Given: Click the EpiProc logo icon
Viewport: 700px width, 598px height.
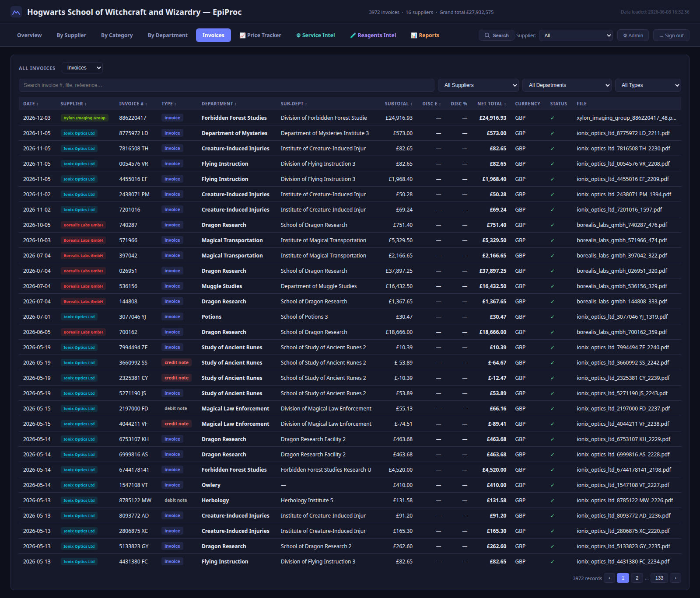Looking at the screenshot, I should 16,12.
